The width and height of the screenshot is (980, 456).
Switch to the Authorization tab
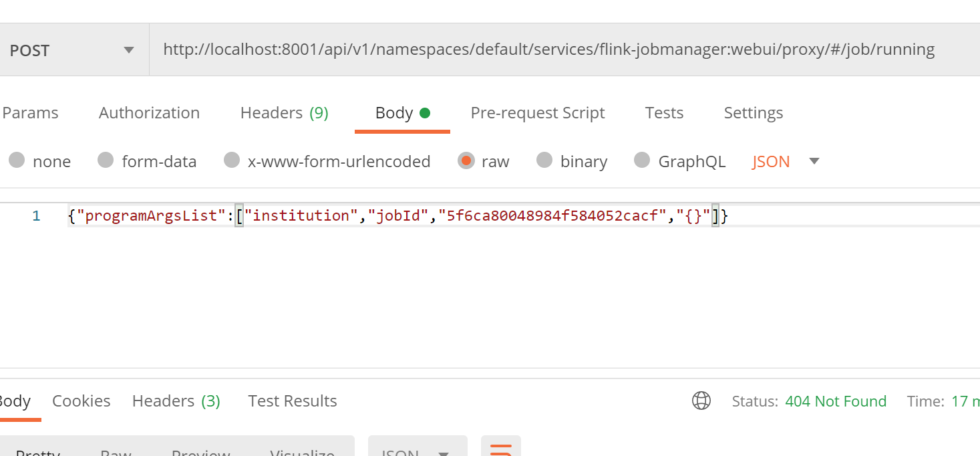point(149,113)
